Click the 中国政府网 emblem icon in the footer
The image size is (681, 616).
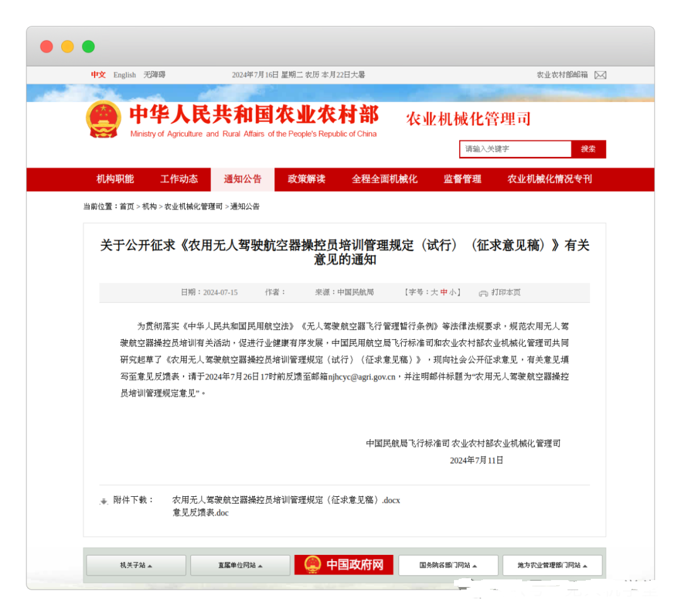[x=314, y=564]
